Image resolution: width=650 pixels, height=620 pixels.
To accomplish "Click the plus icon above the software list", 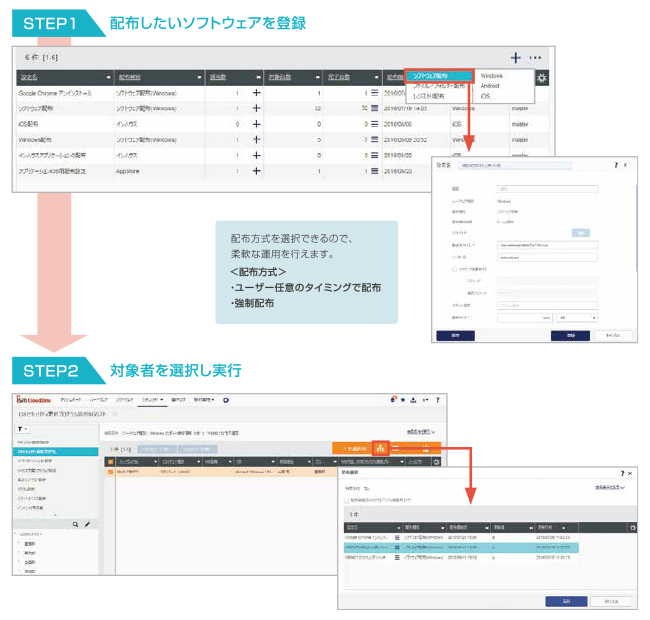I will [x=515, y=58].
